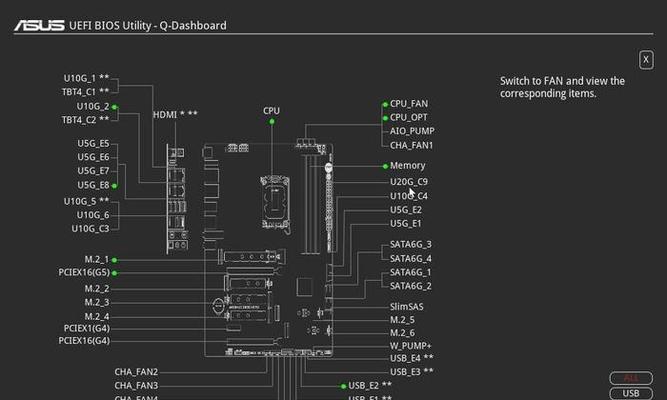Viewport: 667px width, 400px height.
Task: Click the CPU label above the socket
Action: coord(271,111)
